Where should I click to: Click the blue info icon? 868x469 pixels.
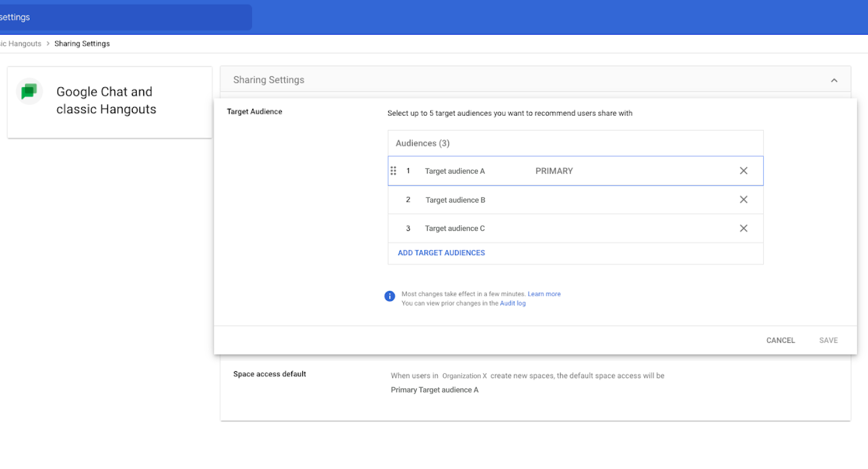pyautogui.click(x=390, y=296)
